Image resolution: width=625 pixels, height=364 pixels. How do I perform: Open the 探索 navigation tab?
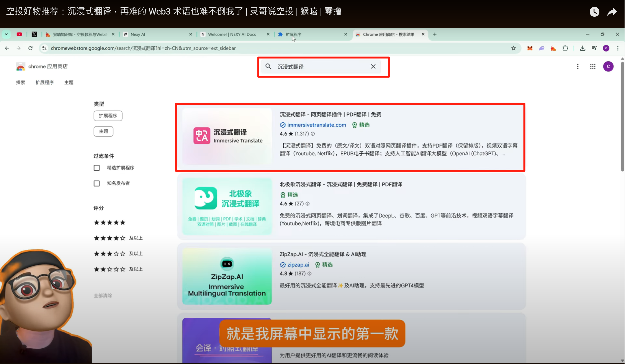click(21, 82)
